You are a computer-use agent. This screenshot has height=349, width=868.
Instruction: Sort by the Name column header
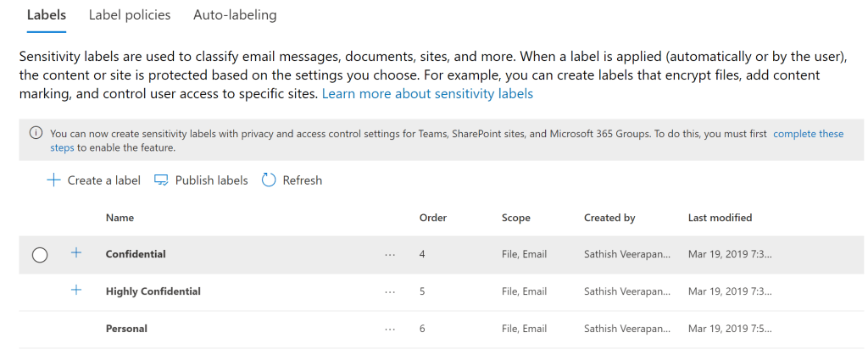click(x=120, y=218)
